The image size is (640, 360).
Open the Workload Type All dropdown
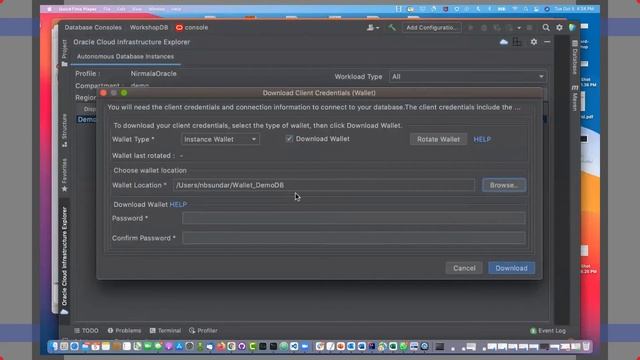[467, 76]
